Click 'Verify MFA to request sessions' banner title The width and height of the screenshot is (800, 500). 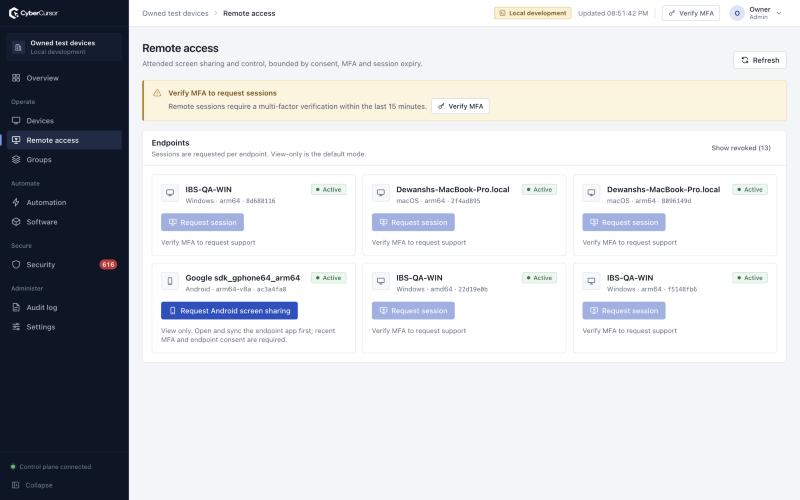coord(222,93)
